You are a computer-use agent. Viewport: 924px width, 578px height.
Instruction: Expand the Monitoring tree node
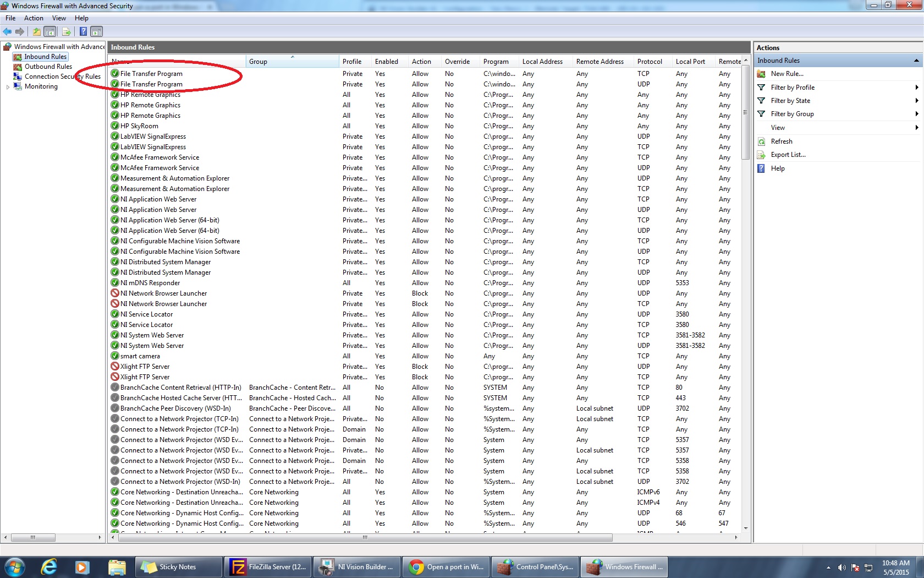point(8,87)
